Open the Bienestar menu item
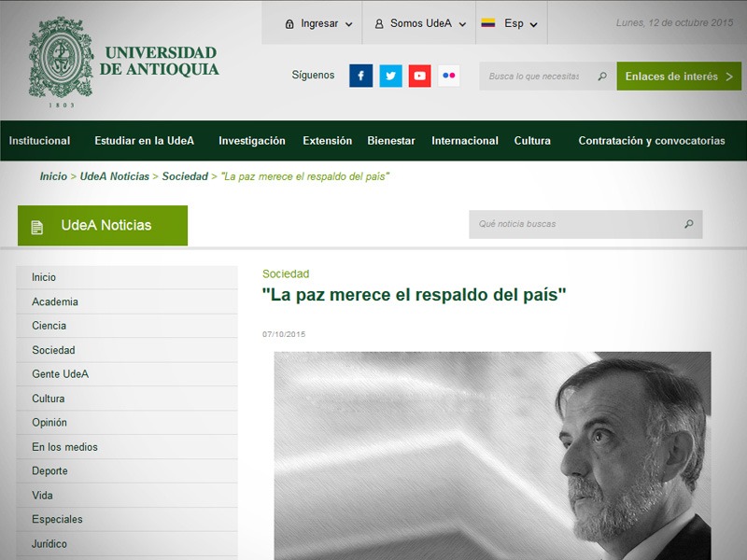Image resolution: width=747 pixels, height=560 pixels. (391, 141)
